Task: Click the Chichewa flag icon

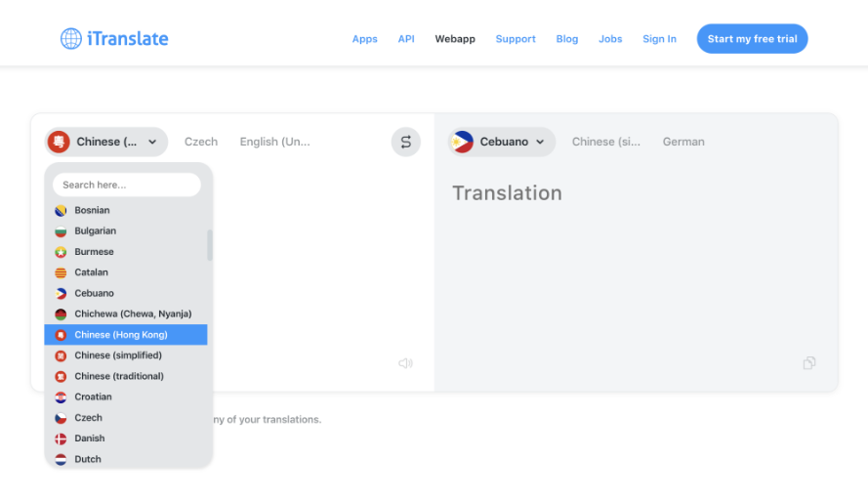Action: (x=61, y=314)
